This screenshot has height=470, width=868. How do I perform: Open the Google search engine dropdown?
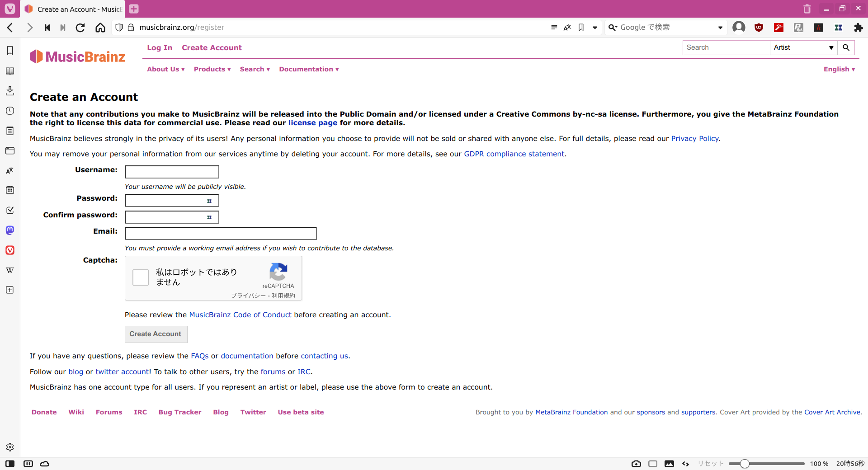pos(720,28)
